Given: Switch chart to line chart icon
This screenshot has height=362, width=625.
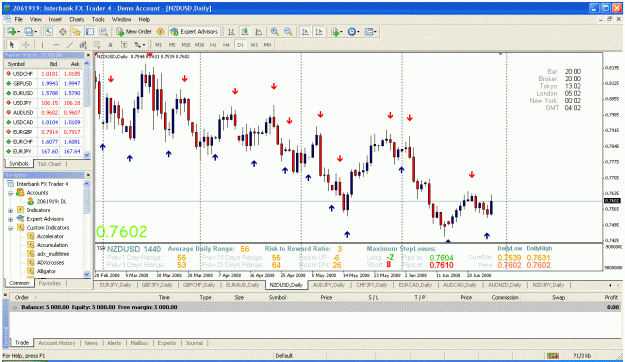Looking at the screenshot, I should 259,31.
